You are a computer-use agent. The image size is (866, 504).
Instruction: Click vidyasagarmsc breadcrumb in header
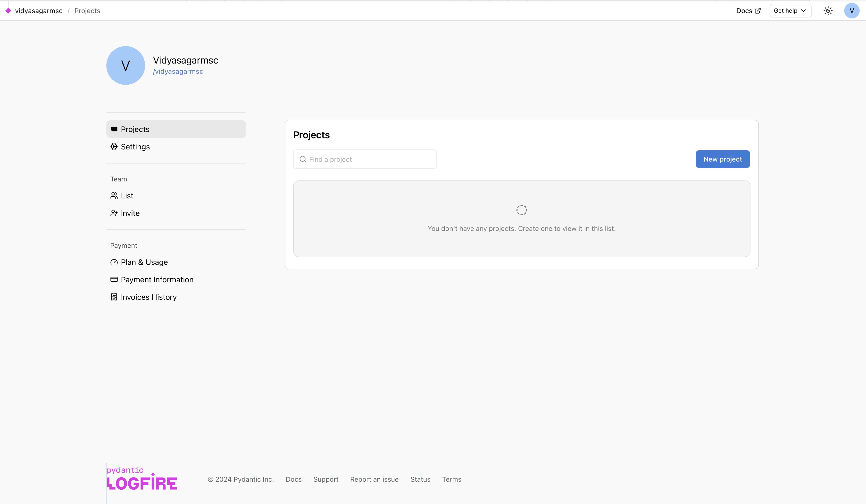pos(39,11)
